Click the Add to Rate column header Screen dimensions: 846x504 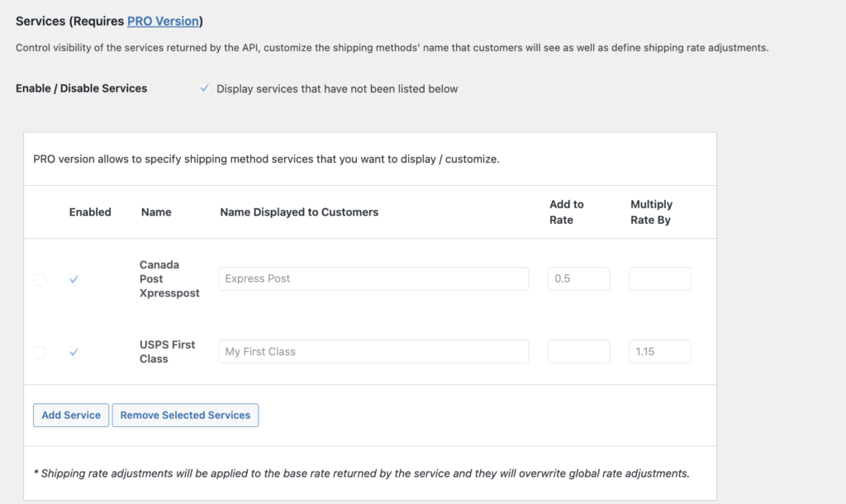(x=566, y=212)
